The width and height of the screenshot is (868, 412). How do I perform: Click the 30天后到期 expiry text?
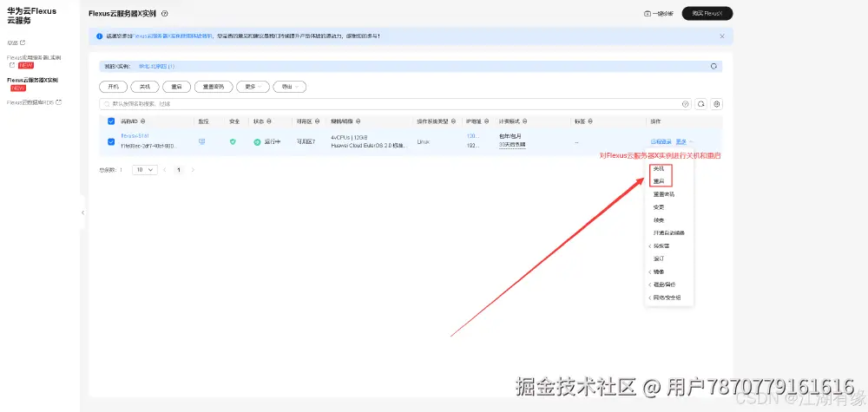click(512, 145)
